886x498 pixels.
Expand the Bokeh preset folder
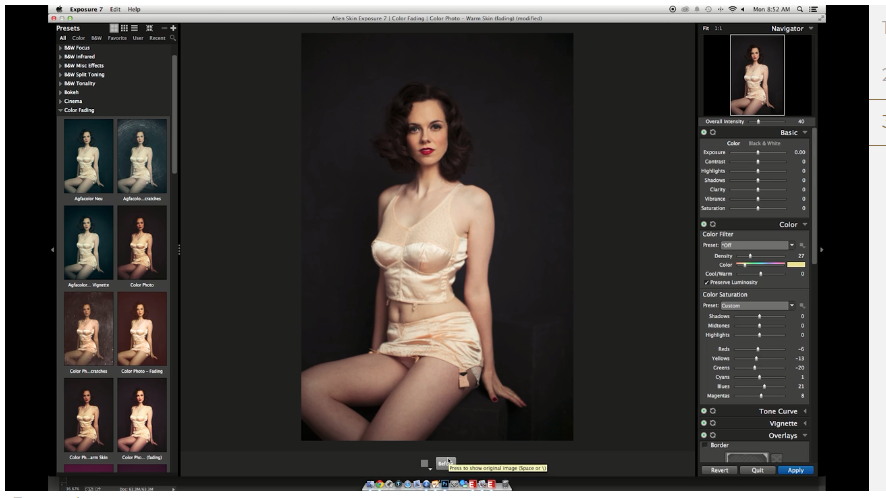[x=60, y=92]
